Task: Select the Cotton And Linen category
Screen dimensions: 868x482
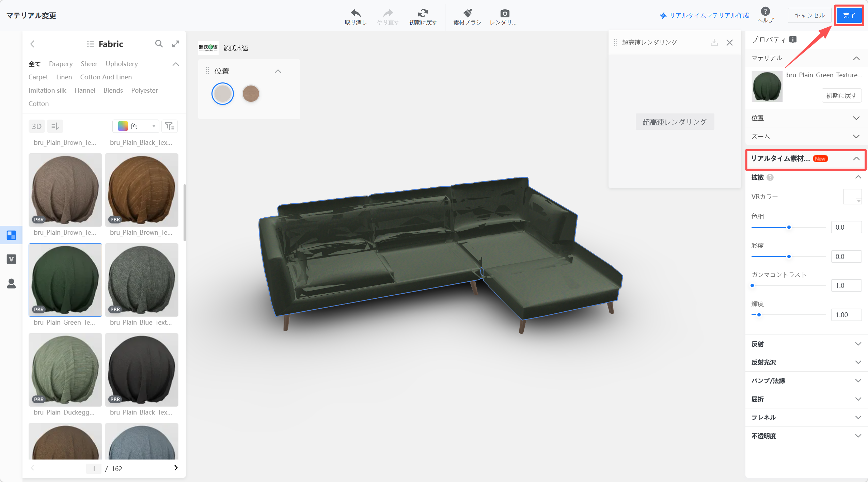Action: pyautogui.click(x=106, y=77)
